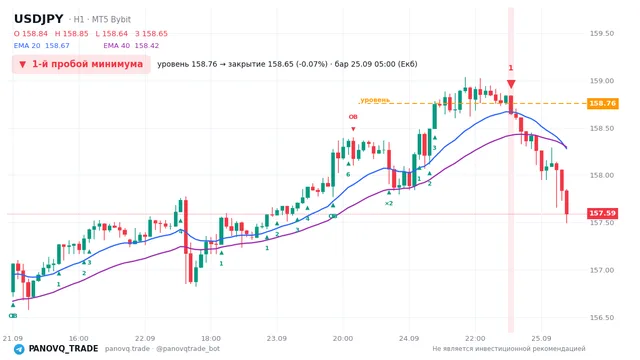The height and width of the screenshot is (360, 640).
Task: Click the USDJPY symbol title
Action: (x=39, y=19)
